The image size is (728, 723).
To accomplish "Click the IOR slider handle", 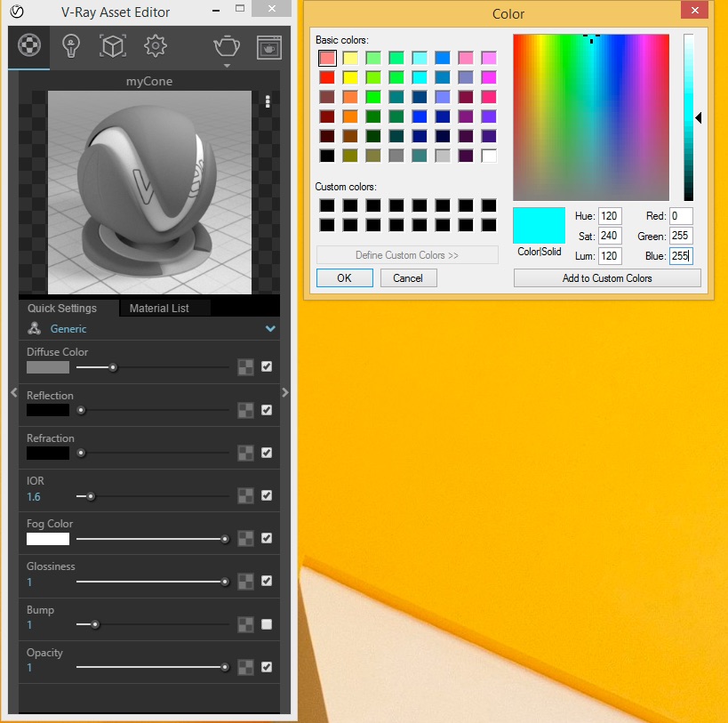I will 91,496.
